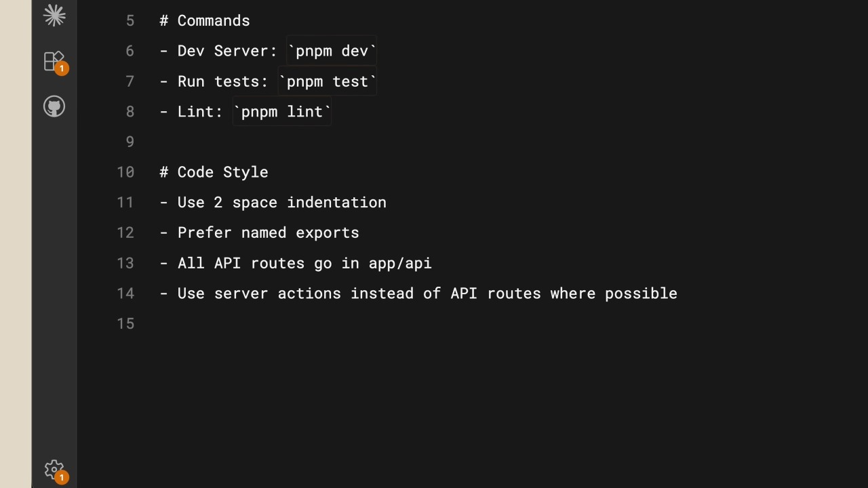Click 'All API routes go in app/api'
Screen dimensions: 868x488
point(304,263)
